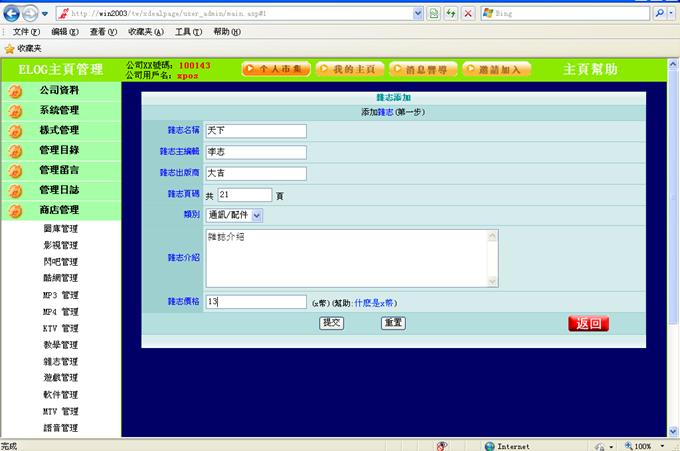Click the red 返回 back button

point(588,324)
